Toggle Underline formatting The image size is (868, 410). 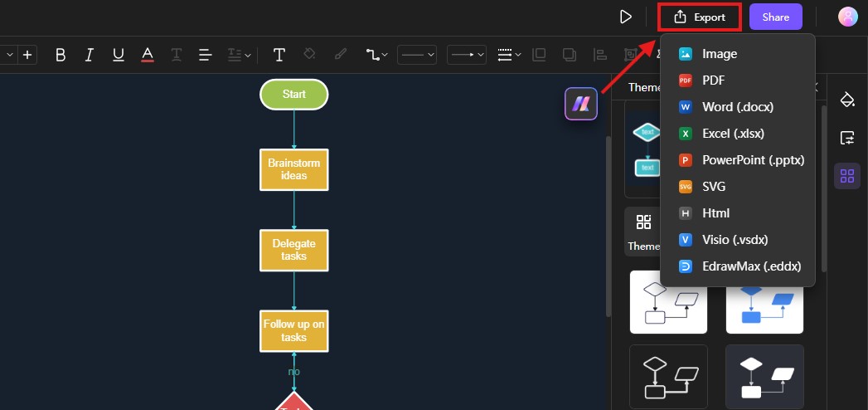pyautogui.click(x=118, y=55)
